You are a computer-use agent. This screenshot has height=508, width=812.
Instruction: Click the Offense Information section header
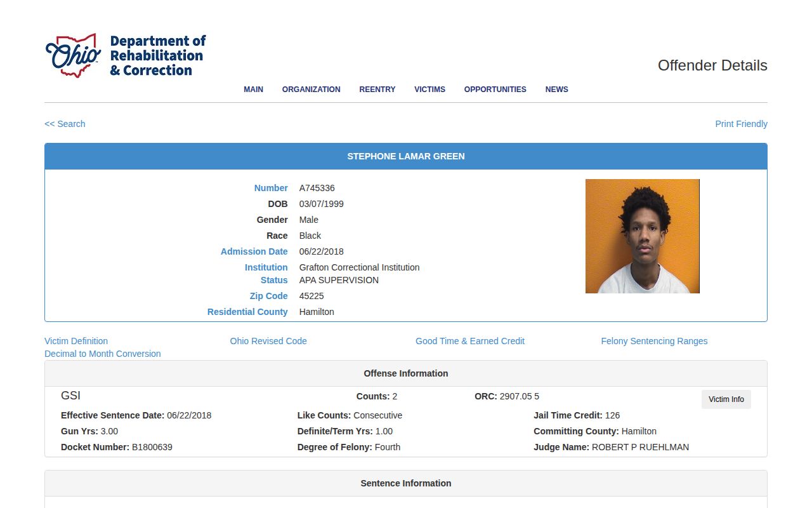406,373
